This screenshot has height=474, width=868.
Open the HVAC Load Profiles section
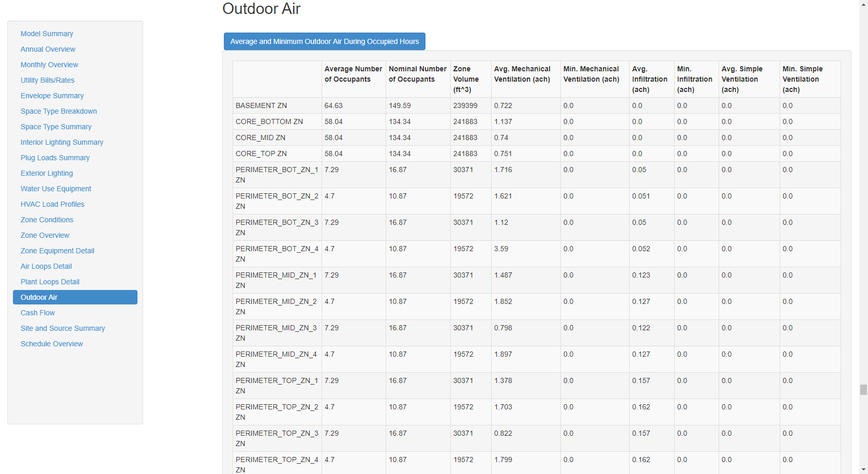pos(52,204)
